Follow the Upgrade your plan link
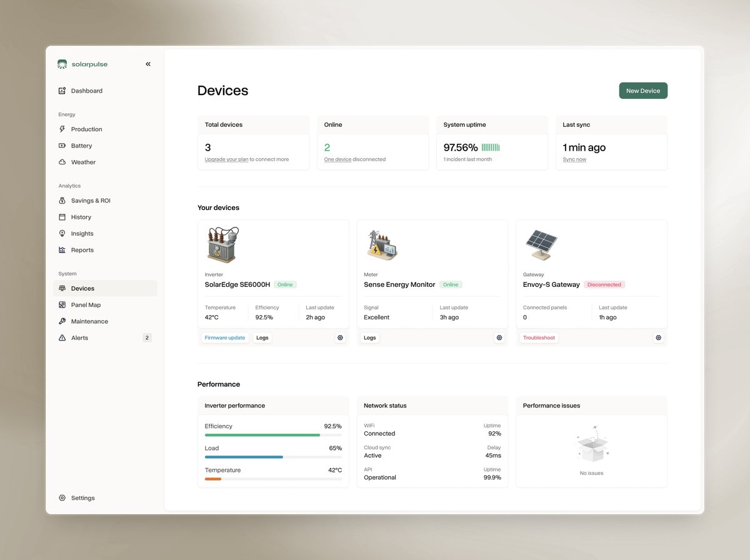The height and width of the screenshot is (560, 750). tap(226, 159)
